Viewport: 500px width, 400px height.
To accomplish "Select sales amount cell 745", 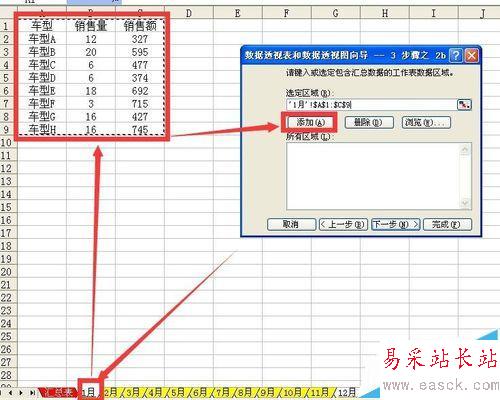I will (140, 129).
